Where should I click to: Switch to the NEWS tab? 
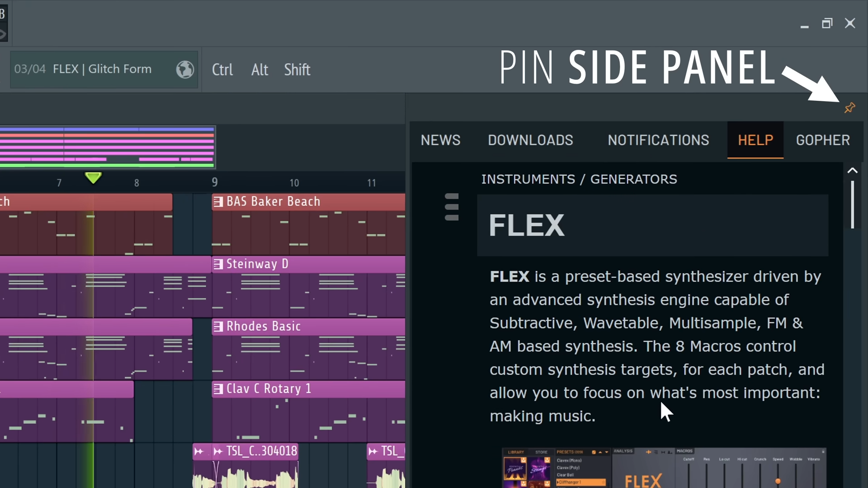(440, 140)
